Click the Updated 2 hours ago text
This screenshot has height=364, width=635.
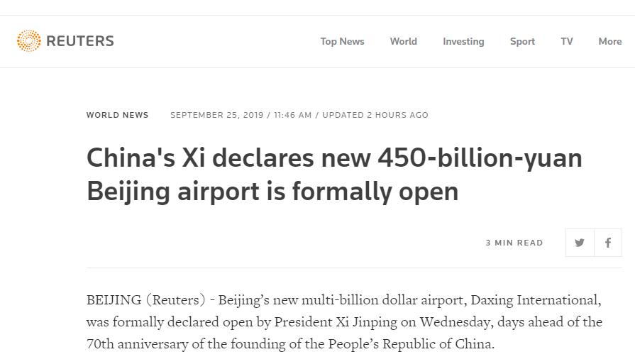pyautogui.click(x=375, y=115)
